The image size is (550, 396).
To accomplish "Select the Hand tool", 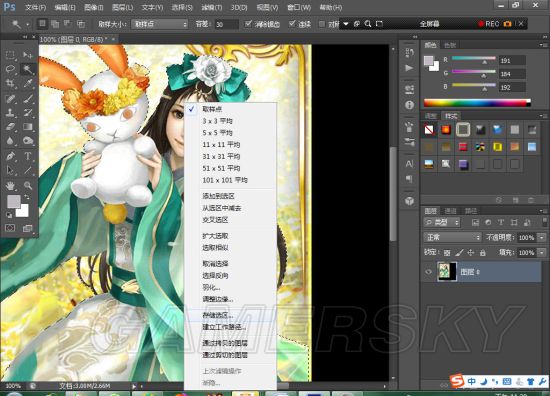I will [10, 185].
